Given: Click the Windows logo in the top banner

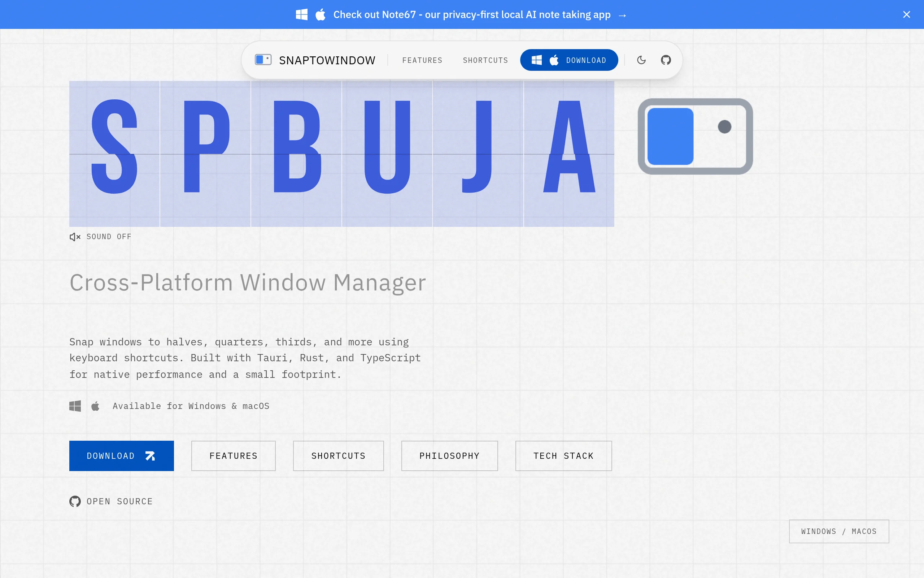Looking at the screenshot, I should pyautogui.click(x=302, y=14).
